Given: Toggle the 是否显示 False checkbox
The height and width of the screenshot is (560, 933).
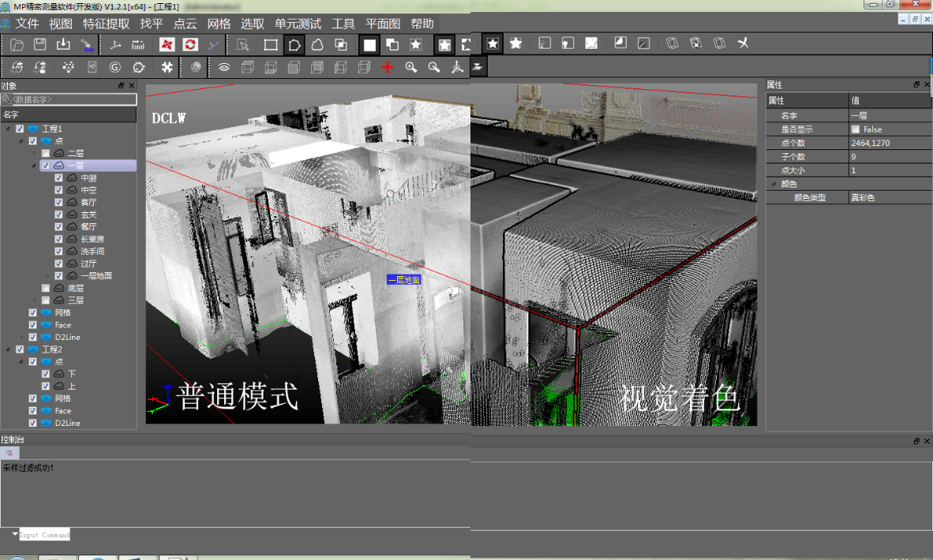Looking at the screenshot, I should [856, 129].
